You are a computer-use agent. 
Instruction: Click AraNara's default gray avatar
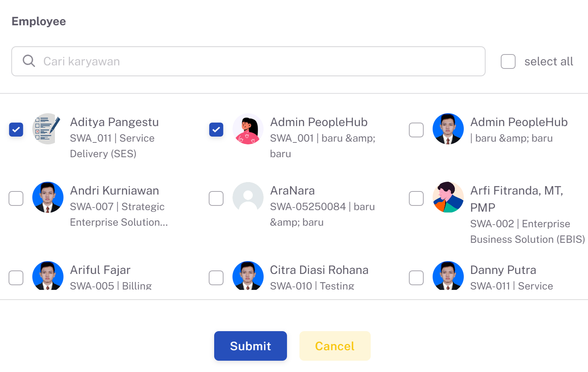pyautogui.click(x=248, y=197)
